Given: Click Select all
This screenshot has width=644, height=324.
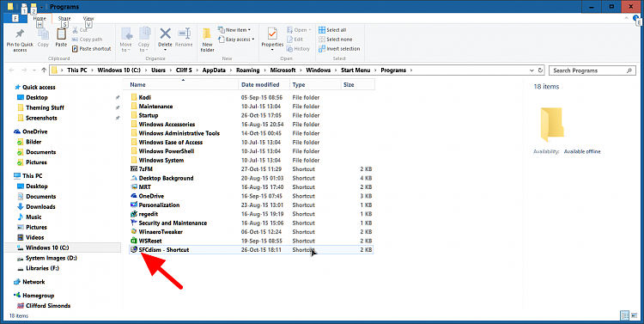Looking at the screenshot, I should click(x=332, y=30).
